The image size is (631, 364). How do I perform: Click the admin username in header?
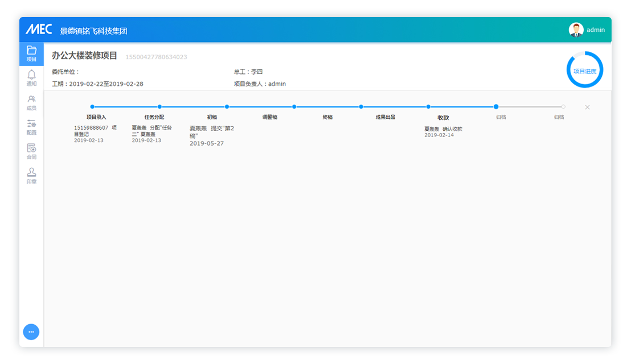pos(596,30)
